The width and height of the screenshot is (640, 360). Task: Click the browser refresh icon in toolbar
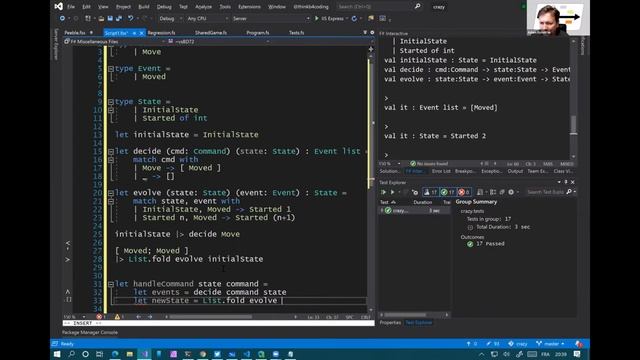tap(354, 18)
